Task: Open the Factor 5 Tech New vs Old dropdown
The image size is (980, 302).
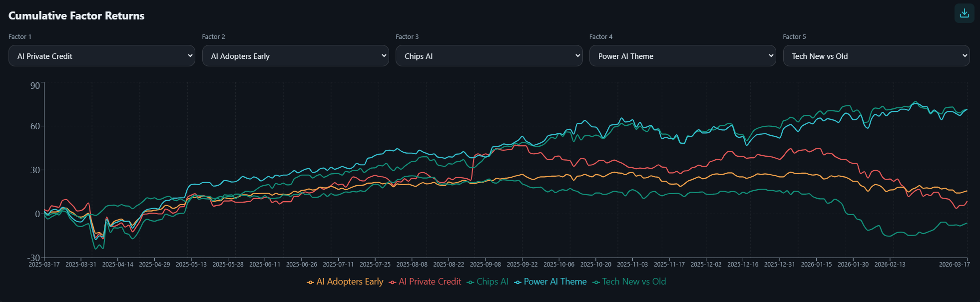Action: [x=876, y=56]
